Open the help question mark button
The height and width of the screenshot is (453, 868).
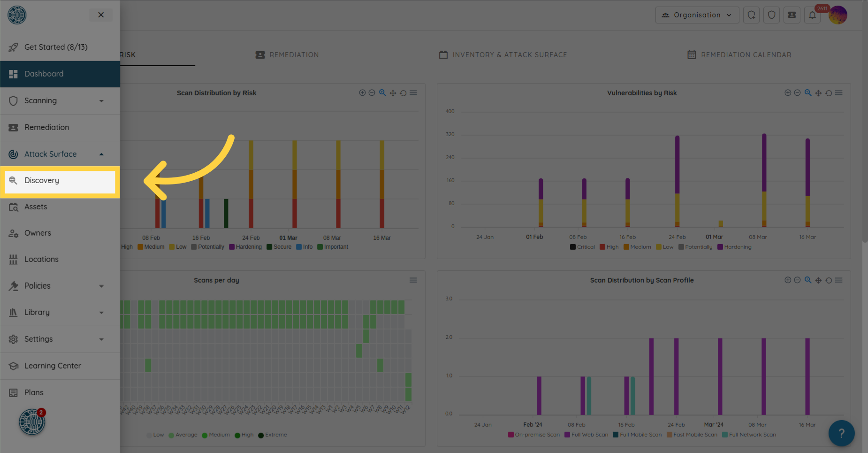841,433
